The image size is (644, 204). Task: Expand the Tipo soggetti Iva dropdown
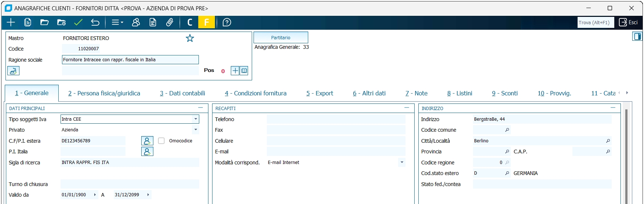(x=196, y=119)
